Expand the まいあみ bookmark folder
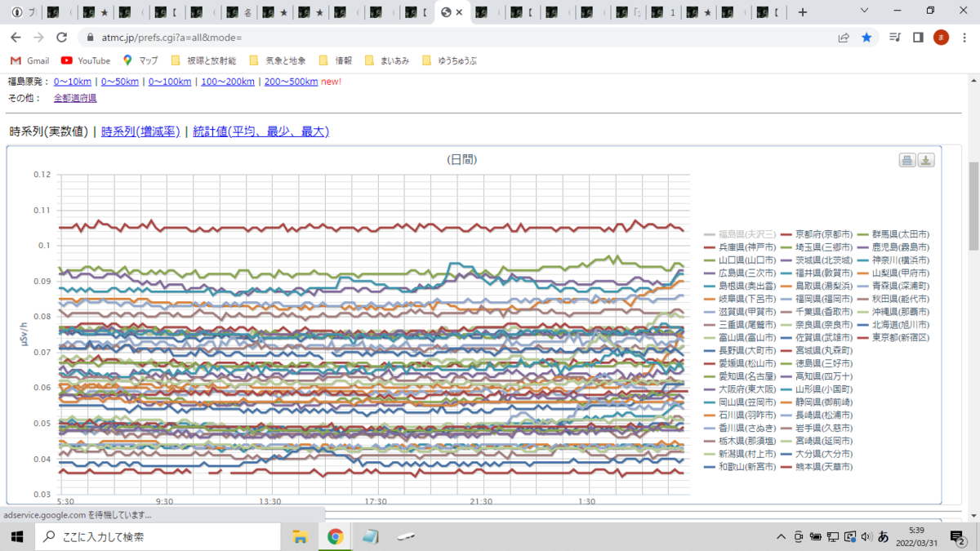 click(387, 60)
